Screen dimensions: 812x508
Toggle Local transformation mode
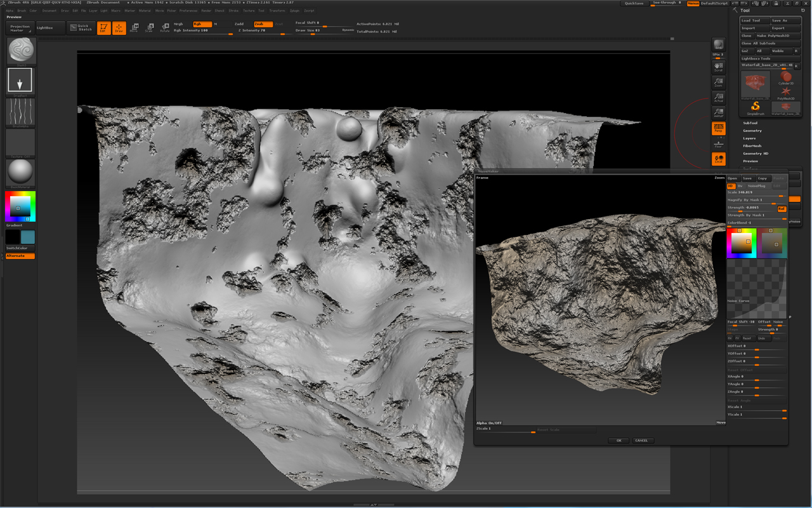tap(718, 159)
